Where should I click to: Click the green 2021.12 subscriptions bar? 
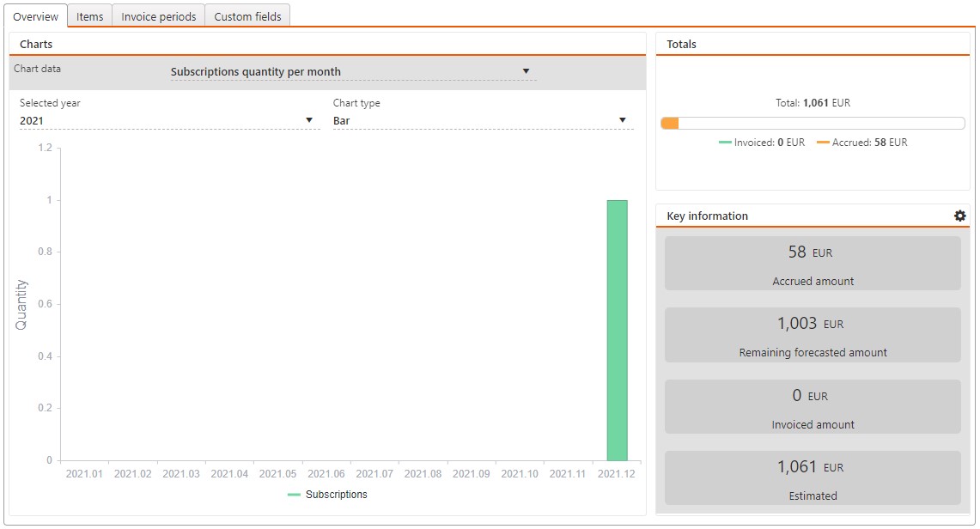coord(617,331)
